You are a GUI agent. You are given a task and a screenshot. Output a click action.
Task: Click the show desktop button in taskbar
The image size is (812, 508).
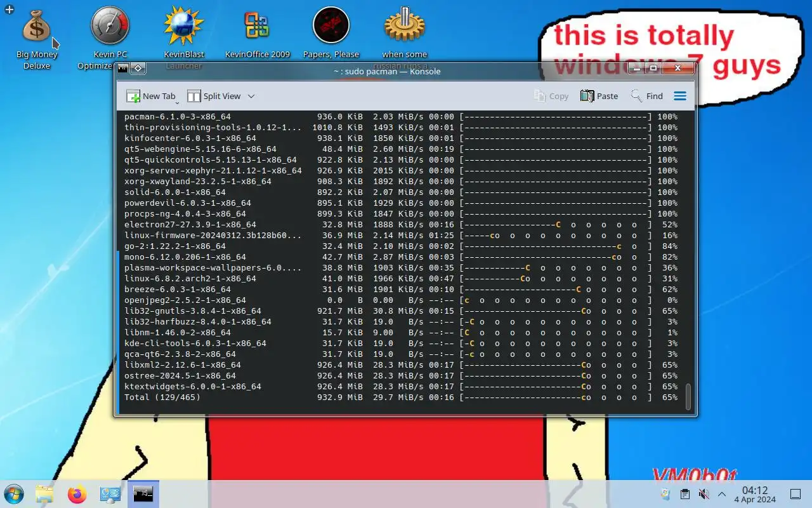point(796,494)
